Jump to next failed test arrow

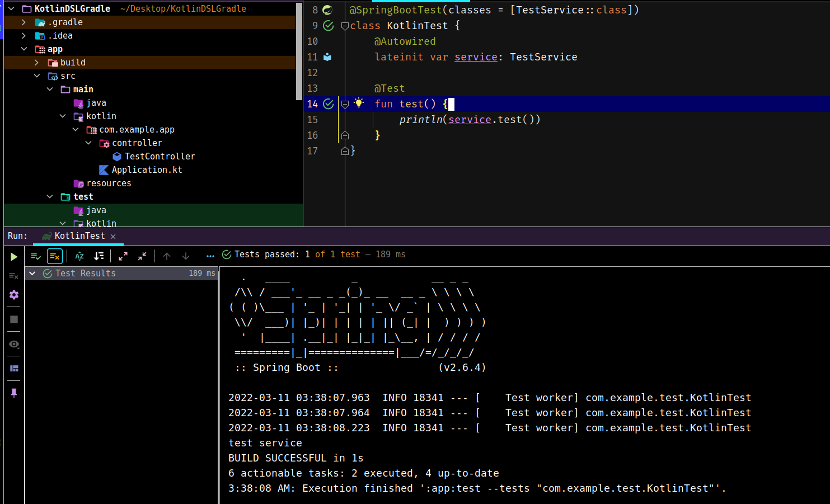186,256
